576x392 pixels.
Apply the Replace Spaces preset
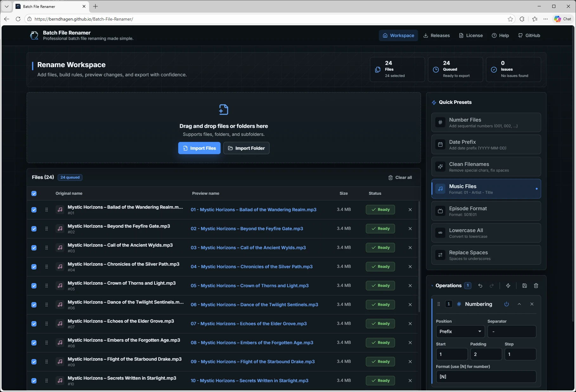pyautogui.click(x=486, y=255)
